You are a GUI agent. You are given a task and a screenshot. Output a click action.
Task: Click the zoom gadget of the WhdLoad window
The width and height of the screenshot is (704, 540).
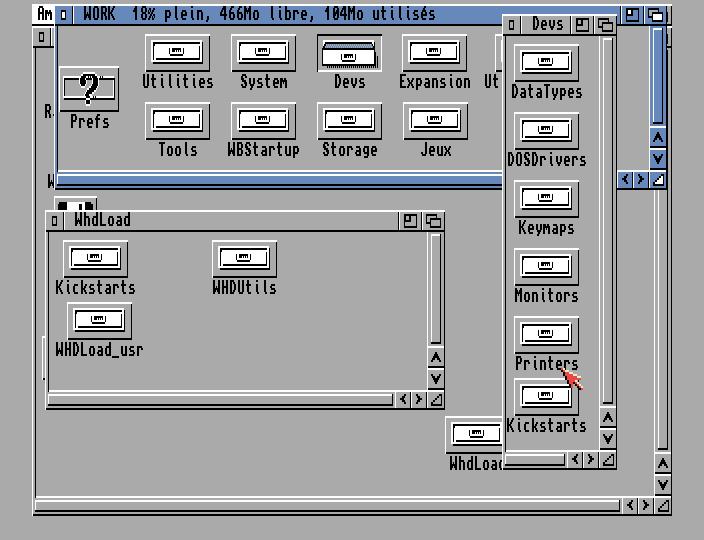(410, 221)
